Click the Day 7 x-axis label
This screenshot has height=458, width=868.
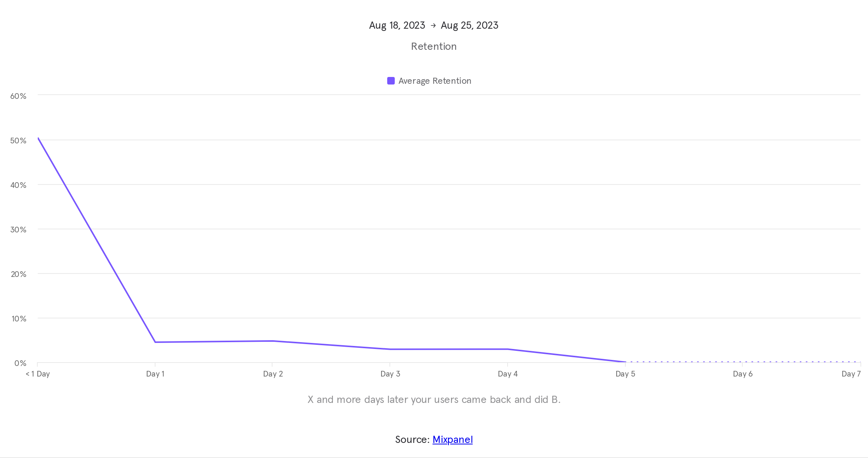tap(851, 374)
